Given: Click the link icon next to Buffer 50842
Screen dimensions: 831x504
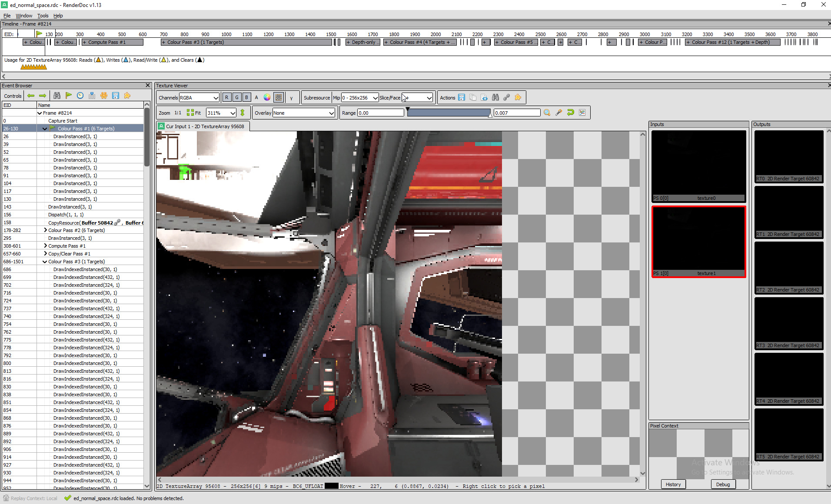Looking at the screenshot, I should click(x=117, y=222).
